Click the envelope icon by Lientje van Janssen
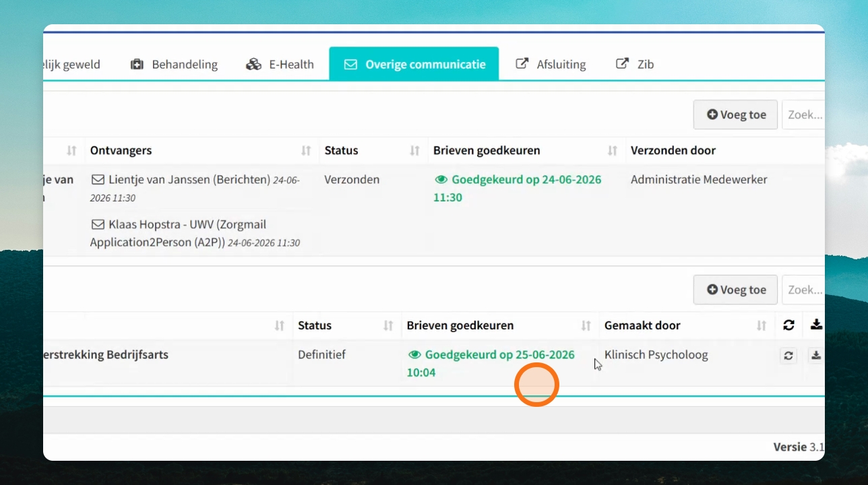The image size is (868, 485). point(98,180)
